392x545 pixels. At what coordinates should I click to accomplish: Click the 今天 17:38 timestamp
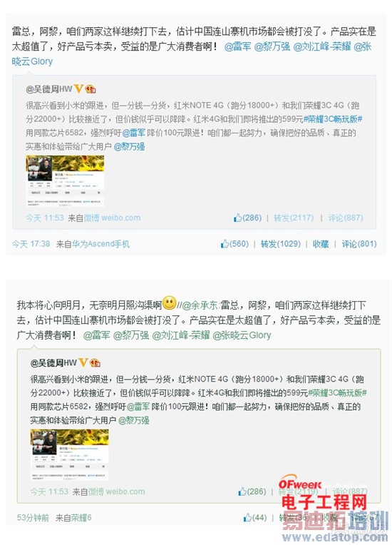pos(31,244)
